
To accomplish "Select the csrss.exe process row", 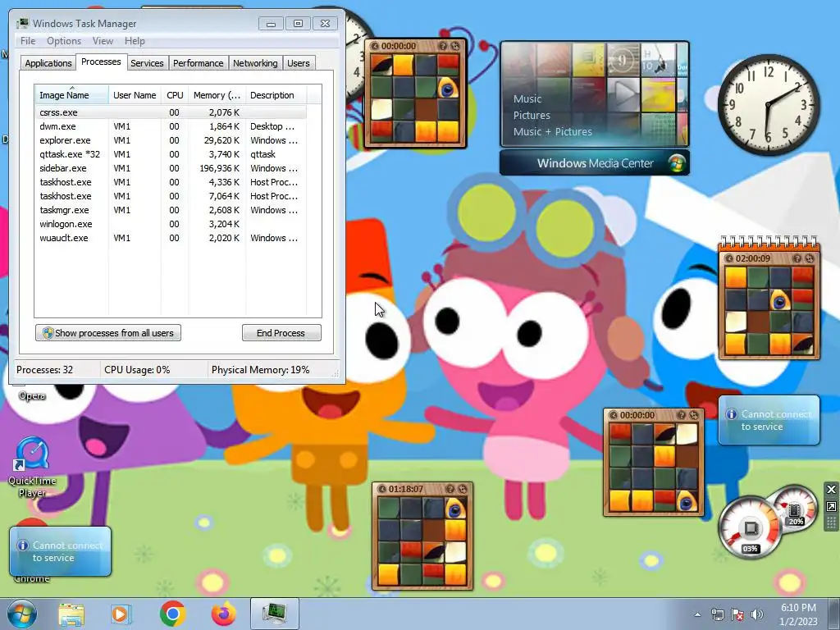I will (171, 112).
